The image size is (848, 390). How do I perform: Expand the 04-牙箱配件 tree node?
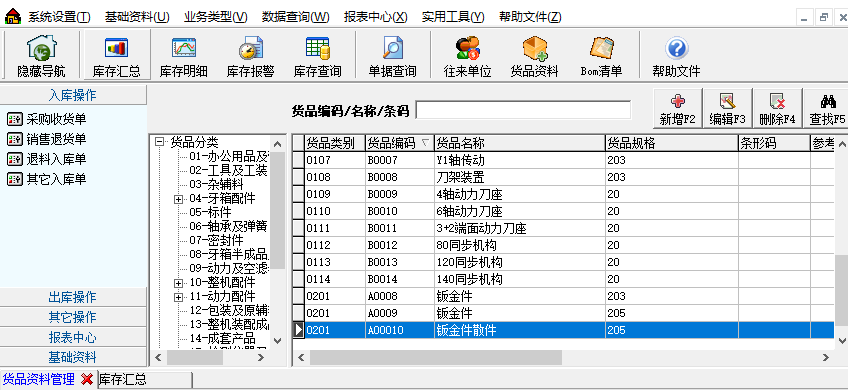click(179, 199)
